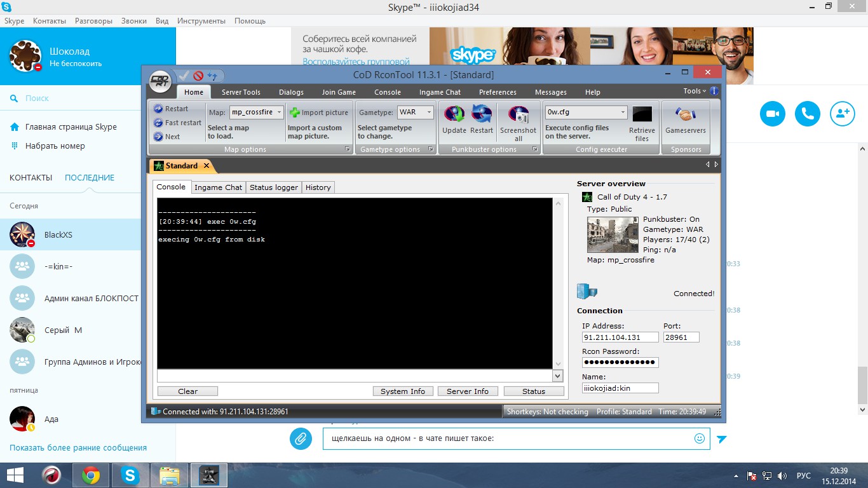The image size is (868, 488).
Task: Open File Explorer from the taskbar
Action: pyautogui.click(x=170, y=475)
